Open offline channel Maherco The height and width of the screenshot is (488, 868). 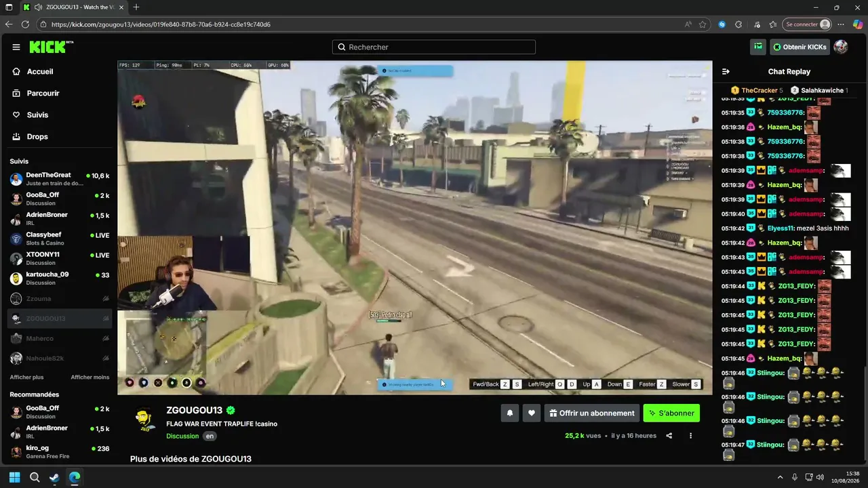(59, 338)
